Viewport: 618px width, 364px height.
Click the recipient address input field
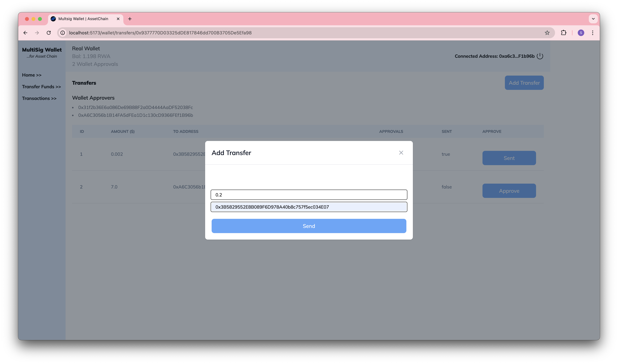[x=309, y=207]
